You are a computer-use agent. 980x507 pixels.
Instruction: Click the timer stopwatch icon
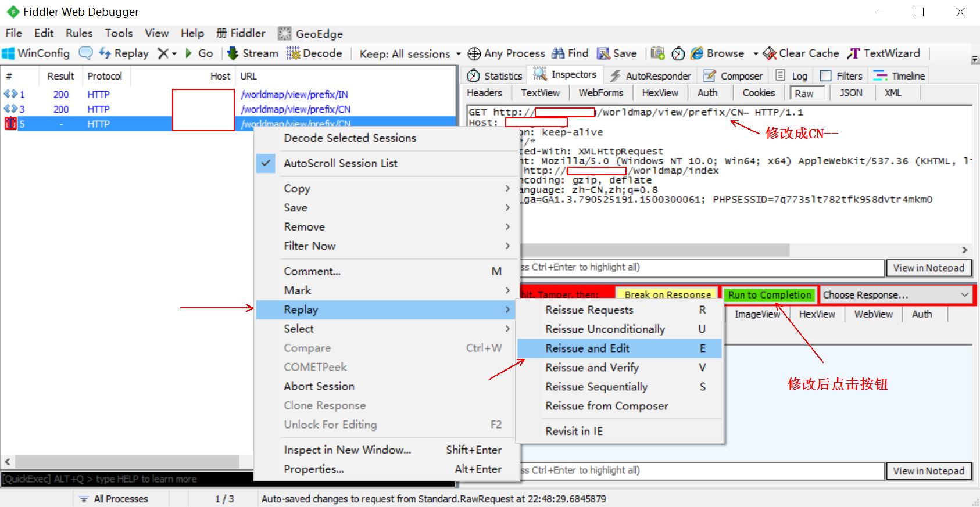click(x=678, y=53)
